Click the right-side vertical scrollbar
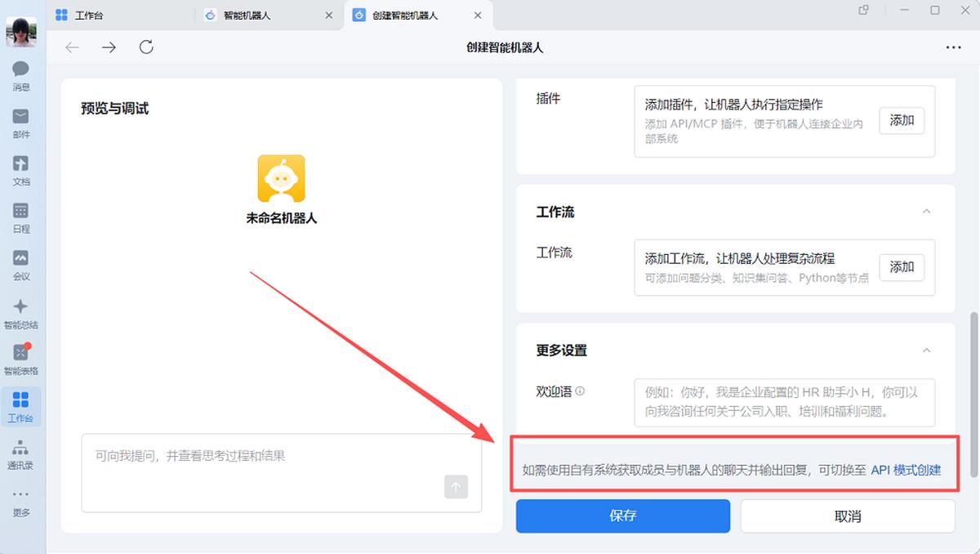The width and height of the screenshot is (980, 554). 973,392
